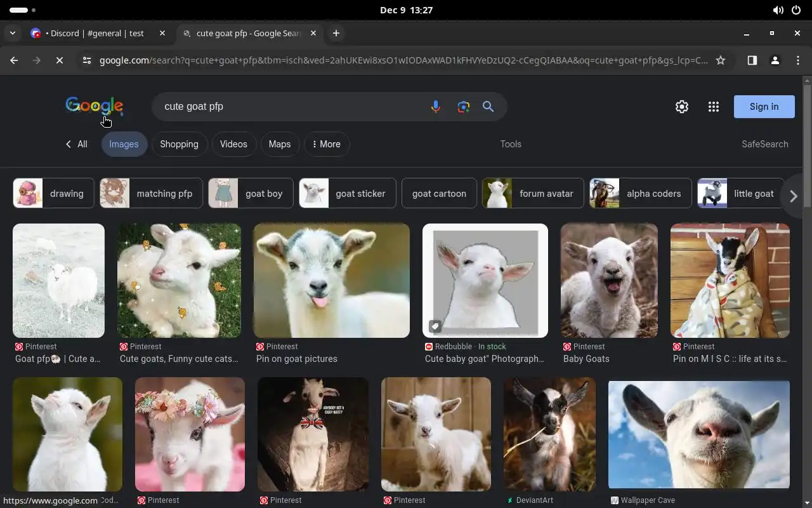812x508 pixels.
Task: Close the cute goat pfp tab
Action: tap(313, 33)
